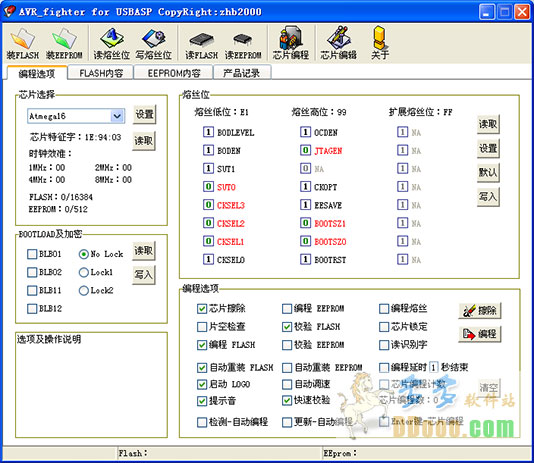This screenshot has height=463, width=534.
Task: Uncheck the 校验 FLASH verify option
Action: click(x=287, y=327)
